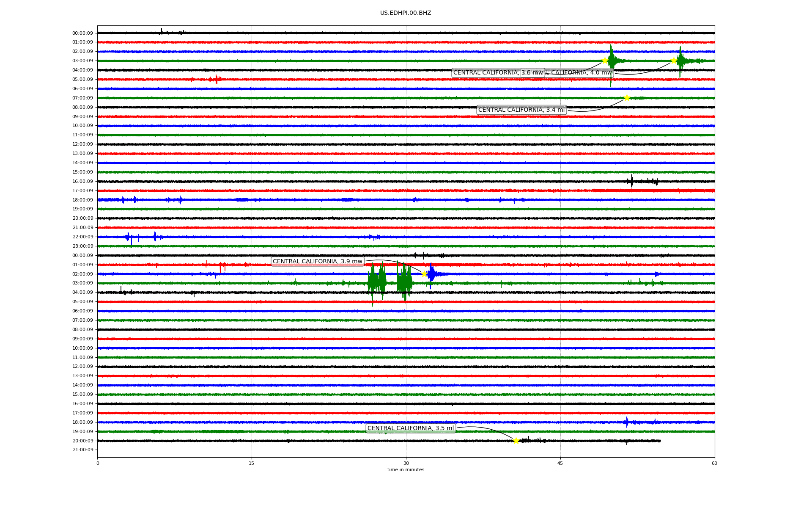Click the 30 tick on the time axis
The height and width of the screenshot is (508, 812).
coord(406,463)
